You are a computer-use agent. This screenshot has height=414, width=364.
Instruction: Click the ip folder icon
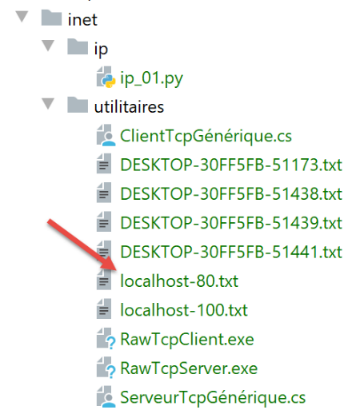(78, 46)
